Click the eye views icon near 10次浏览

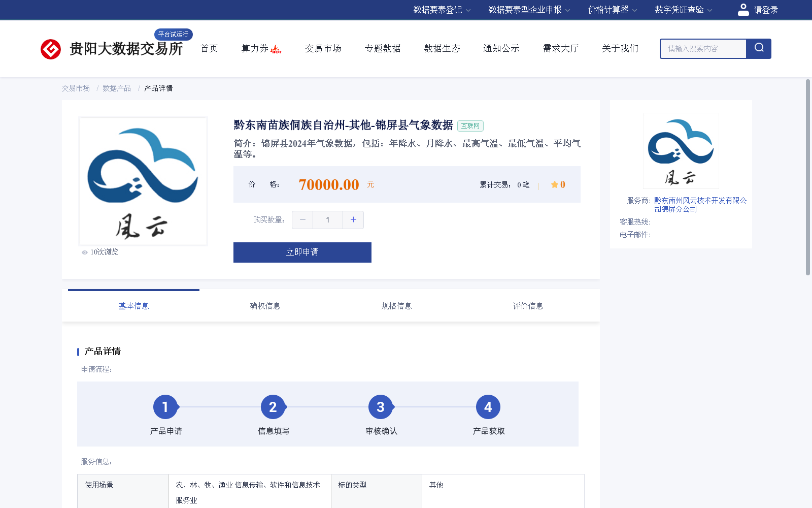85,252
